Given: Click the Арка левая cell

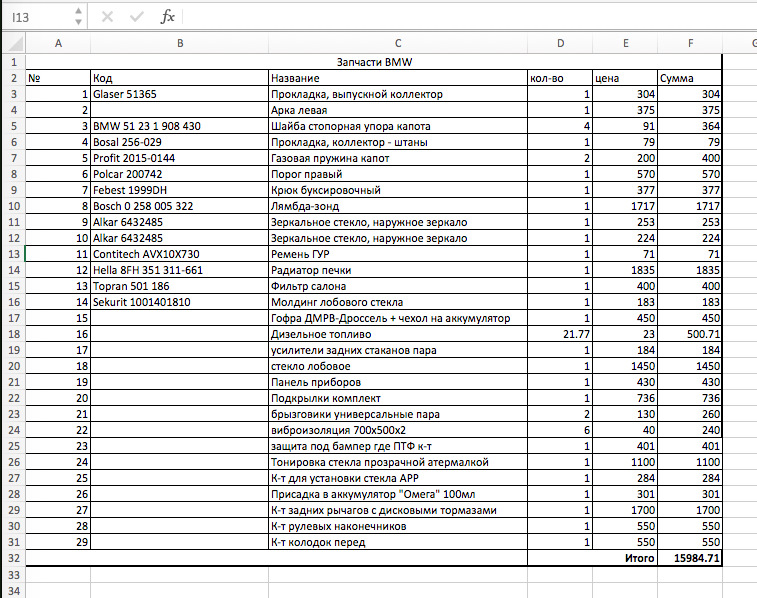Looking at the screenshot, I should pyautogui.click(x=398, y=110).
